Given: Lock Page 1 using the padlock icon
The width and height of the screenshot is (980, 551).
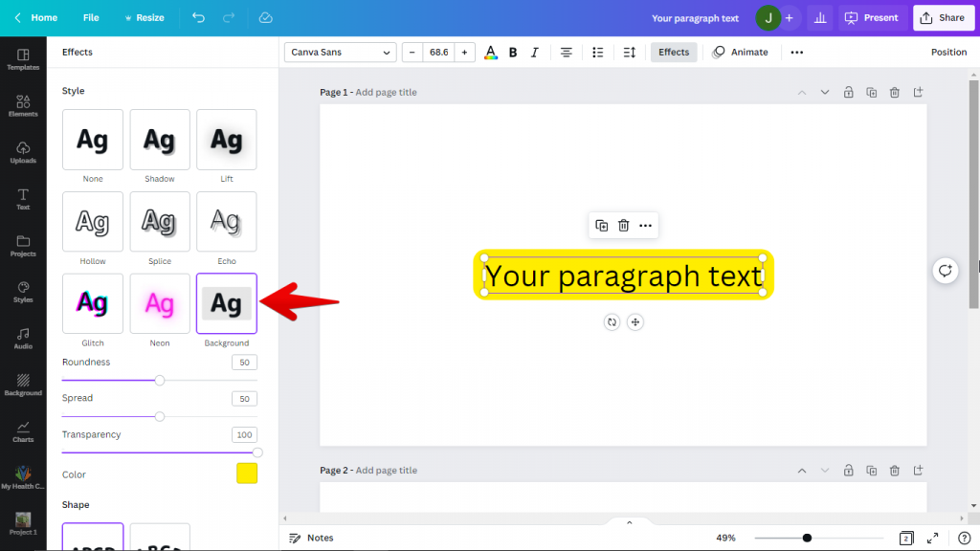Looking at the screenshot, I should [x=848, y=92].
